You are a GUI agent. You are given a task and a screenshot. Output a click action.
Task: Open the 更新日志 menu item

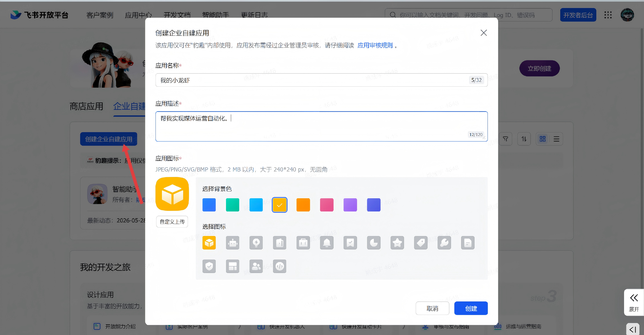tap(254, 15)
